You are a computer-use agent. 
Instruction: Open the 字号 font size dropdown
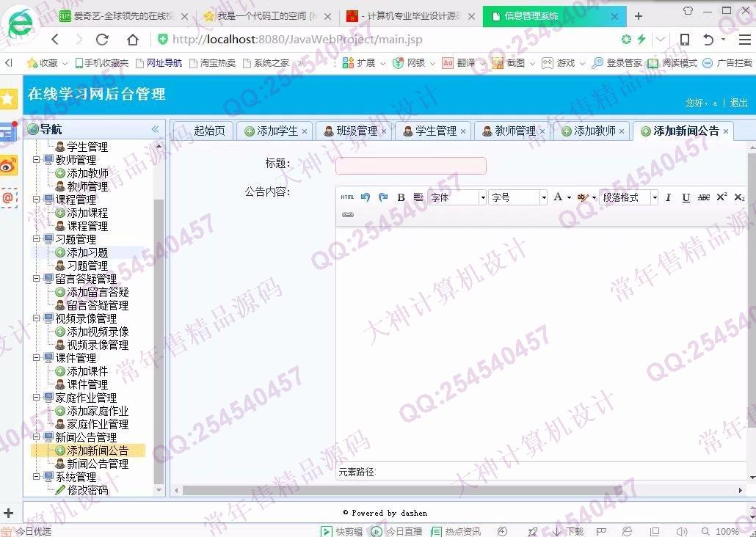517,197
